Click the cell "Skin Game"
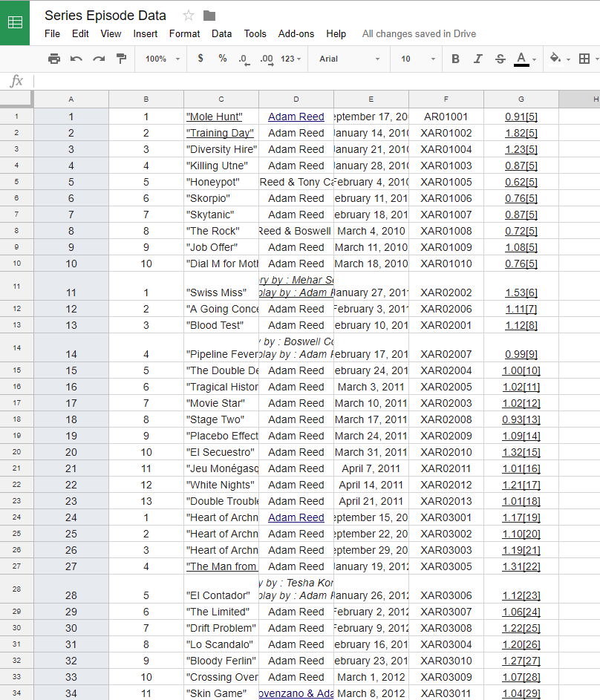600x700 pixels. click(221, 693)
